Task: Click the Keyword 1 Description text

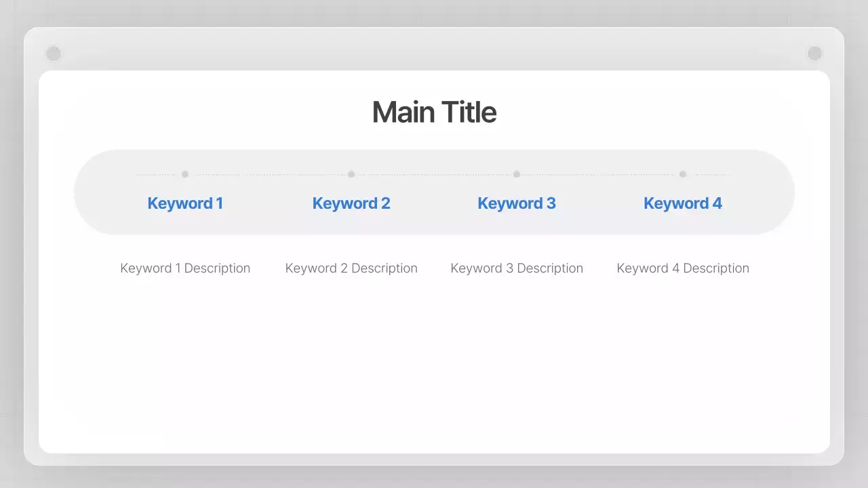Action: click(185, 268)
